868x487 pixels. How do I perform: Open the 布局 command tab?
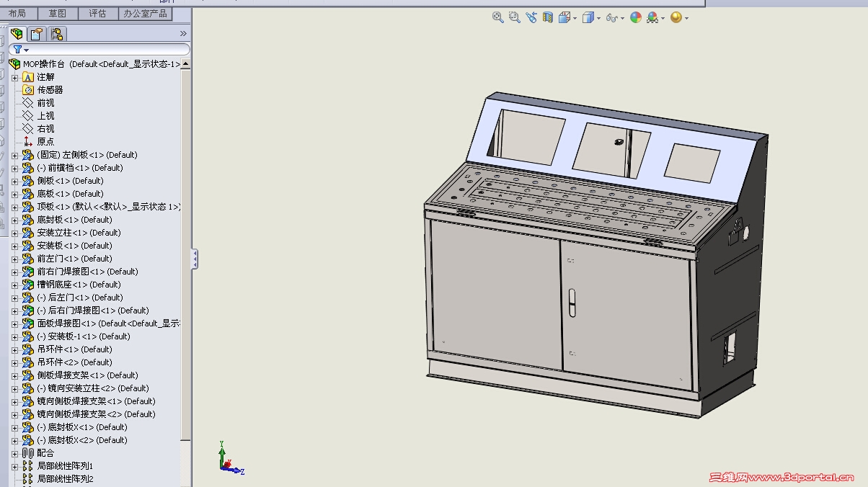tap(17, 13)
